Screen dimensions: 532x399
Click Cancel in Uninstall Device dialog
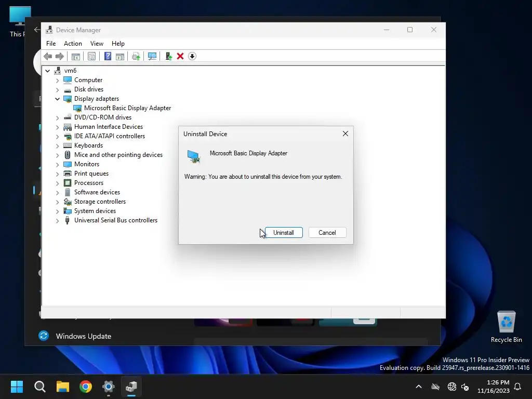point(327,233)
